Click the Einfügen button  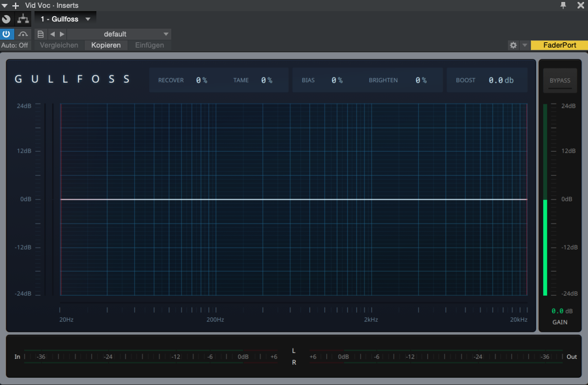pos(149,45)
